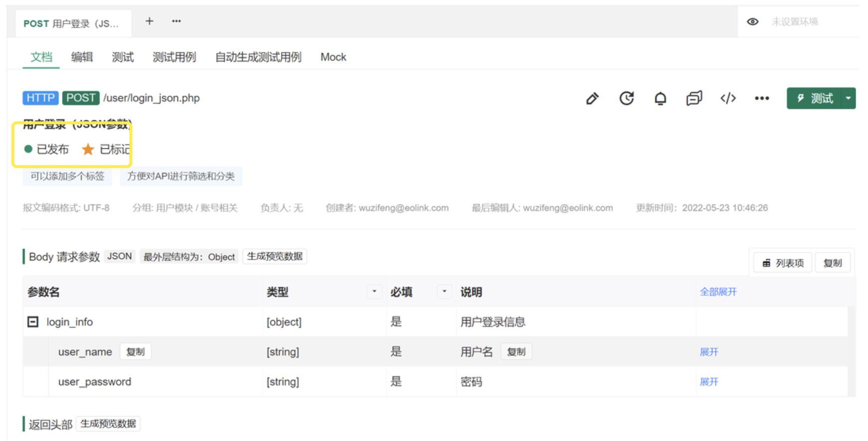
Task: Click 分组: 用户模块 / 账号相关 text
Action: pyautogui.click(x=185, y=208)
